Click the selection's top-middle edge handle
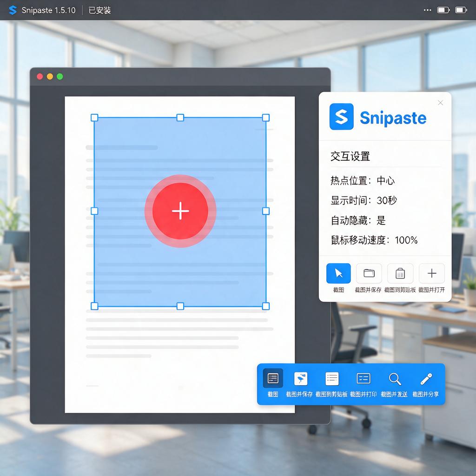Screen dimensions: 476x476 [x=180, y=118]
